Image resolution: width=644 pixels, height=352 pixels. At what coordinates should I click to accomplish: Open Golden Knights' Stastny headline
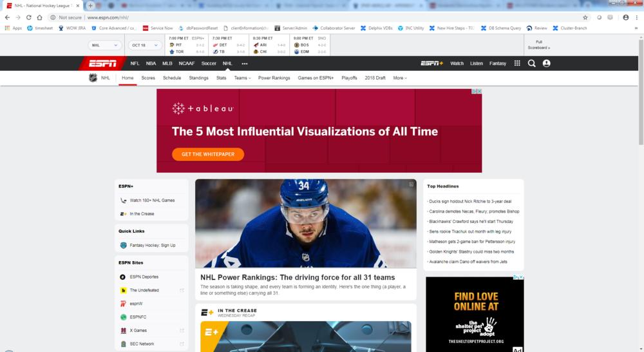point(471,251)
